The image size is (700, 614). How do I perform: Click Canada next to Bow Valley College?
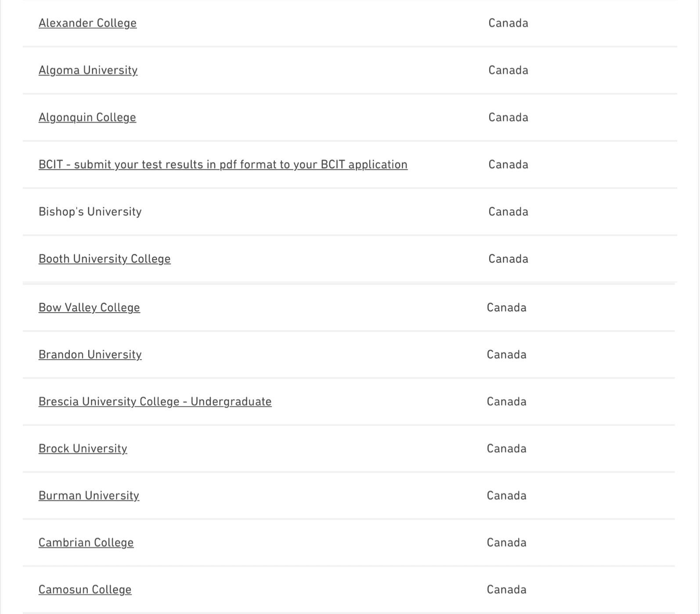pyautogui.click(x=506, y=307)
